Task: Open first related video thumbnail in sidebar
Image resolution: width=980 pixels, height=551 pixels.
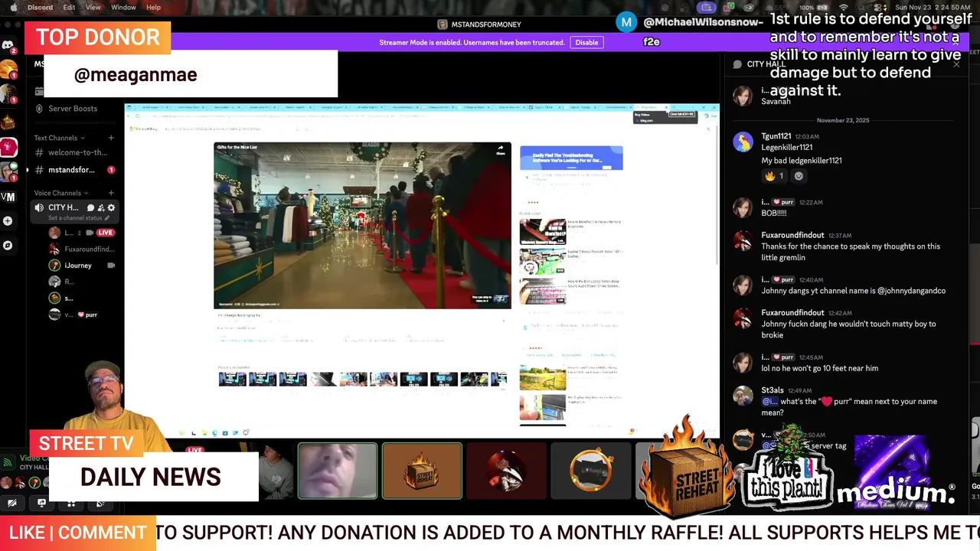Action: coord(542,231)
